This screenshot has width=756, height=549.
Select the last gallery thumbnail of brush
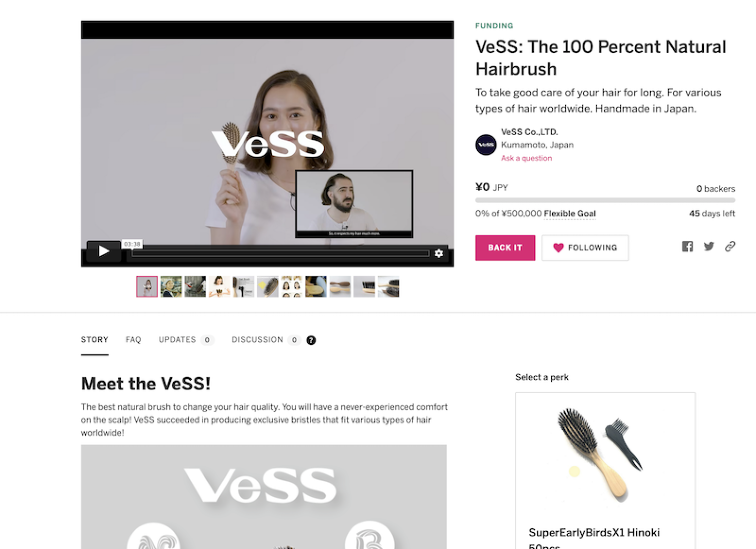point(389,286)
